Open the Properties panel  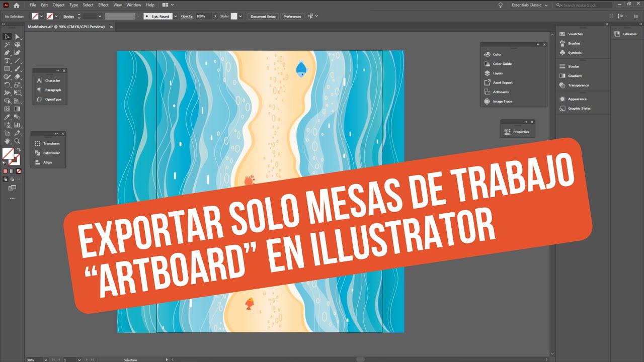pos(517,132)
